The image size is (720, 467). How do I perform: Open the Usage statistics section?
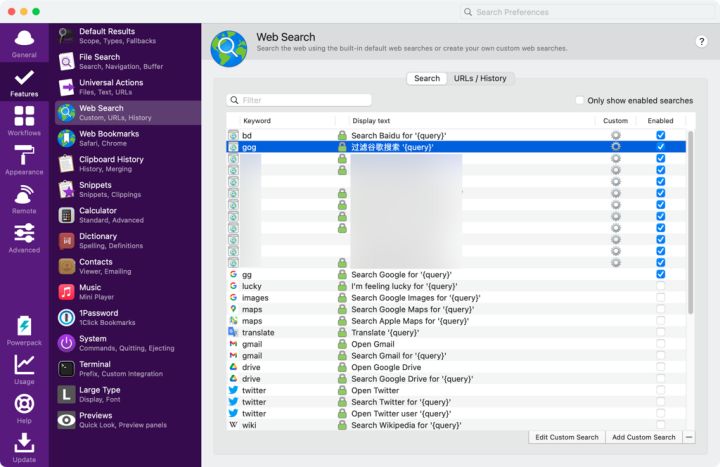(x=24, y=370)
